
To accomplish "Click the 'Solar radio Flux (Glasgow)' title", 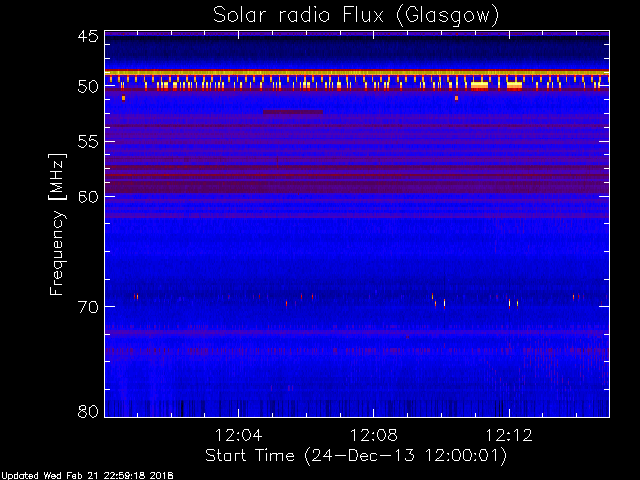I will pyautogui.click(x=356, y=16).
